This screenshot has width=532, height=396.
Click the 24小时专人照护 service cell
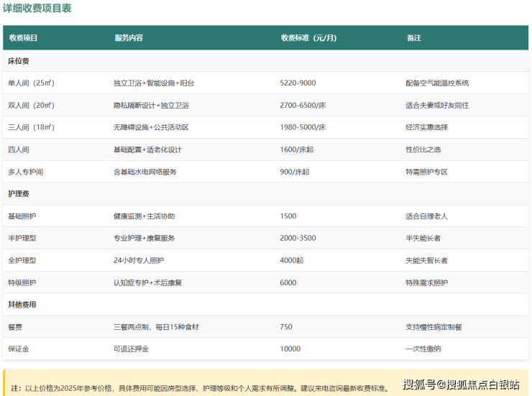point(139,260)
